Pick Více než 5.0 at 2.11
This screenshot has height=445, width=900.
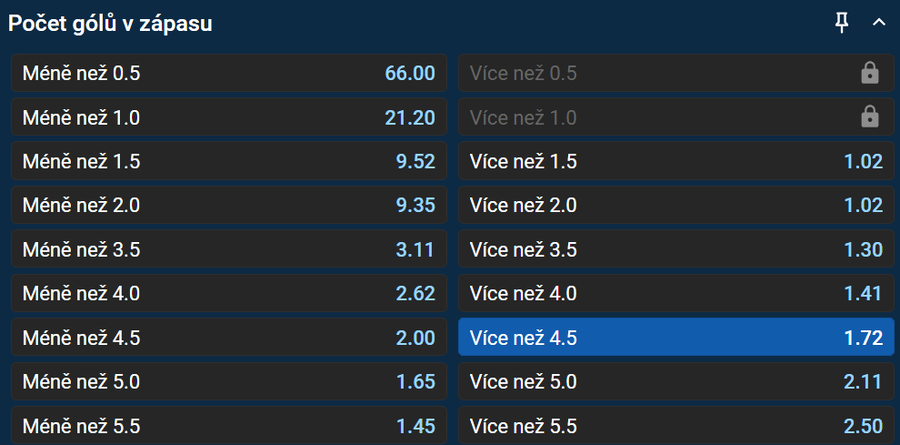(x=676, y=382)
